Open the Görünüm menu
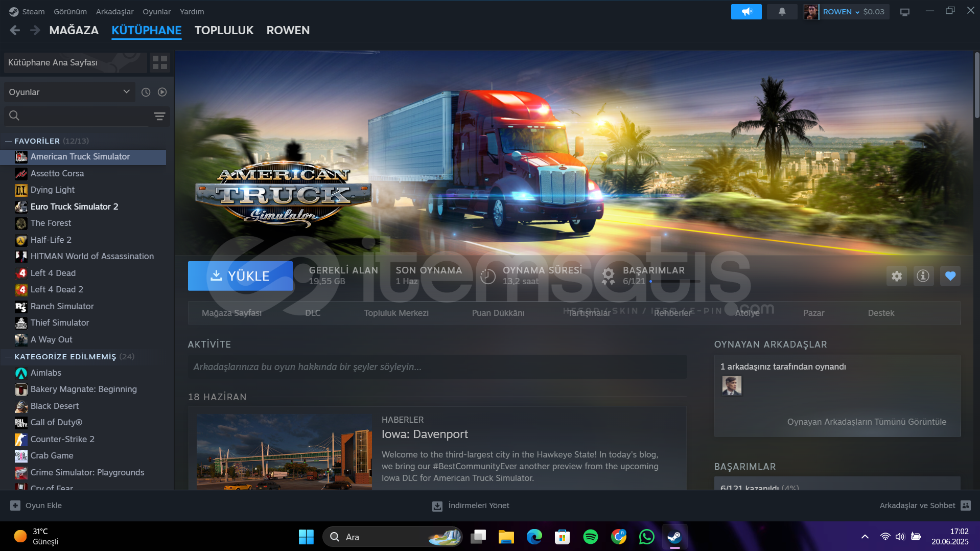The image size is (980, 551). tap(70, 11)
